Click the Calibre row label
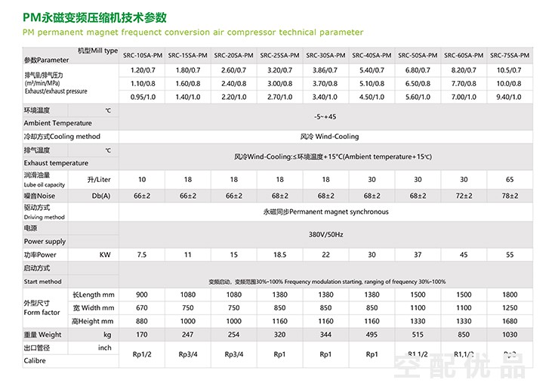The image size is (555, 392). 35,361
